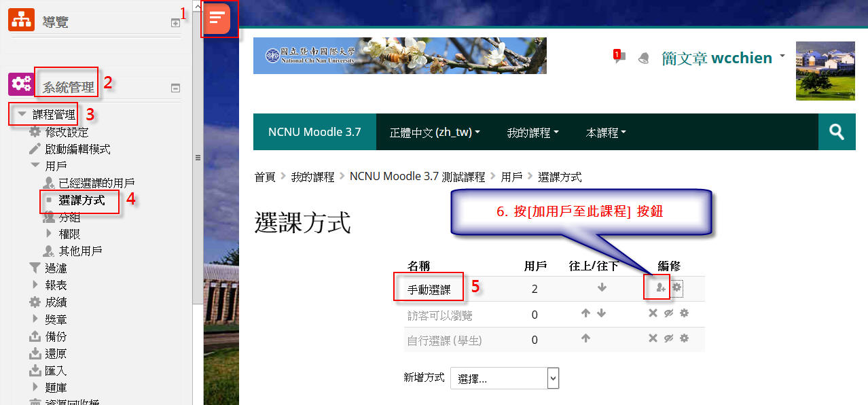Viewport: 868px width, 405px height.
Task: Click 啟動編輯模式 in the sidebar
Action: (77, 149)
